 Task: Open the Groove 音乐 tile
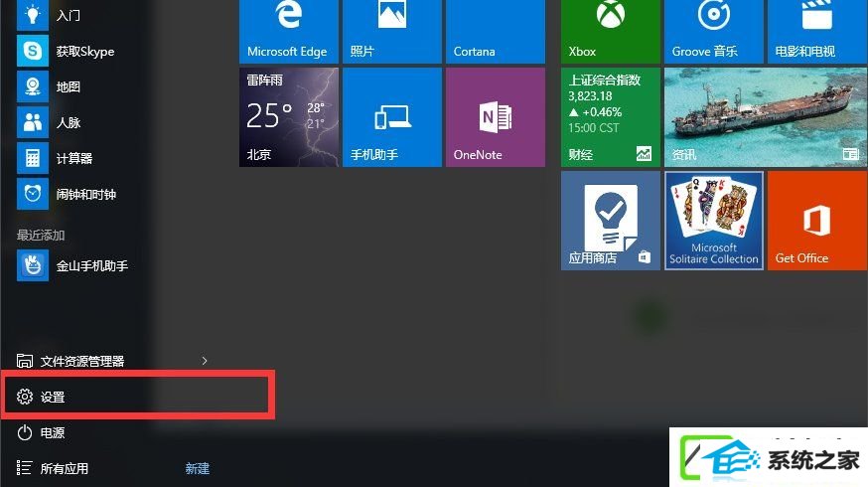click(x=714, y=32)
